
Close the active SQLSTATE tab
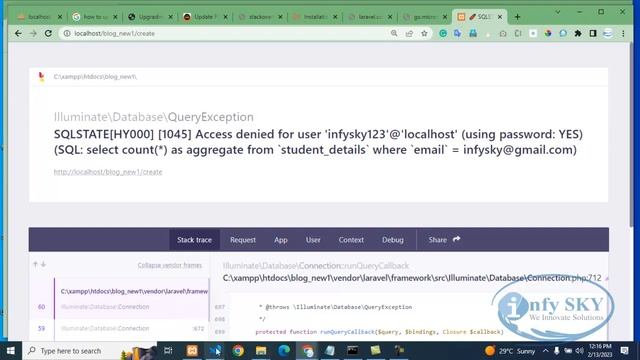click(x=500, y=17)
